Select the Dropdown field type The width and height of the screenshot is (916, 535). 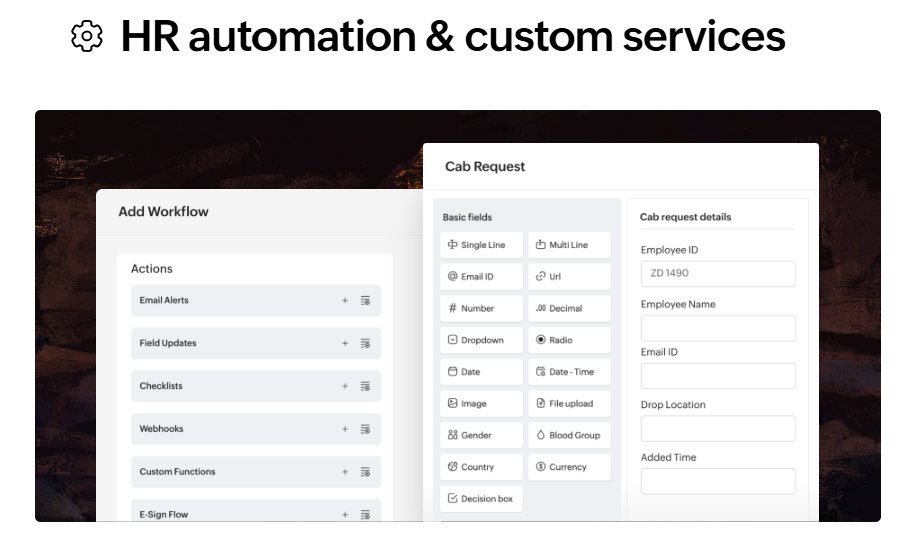481,340
